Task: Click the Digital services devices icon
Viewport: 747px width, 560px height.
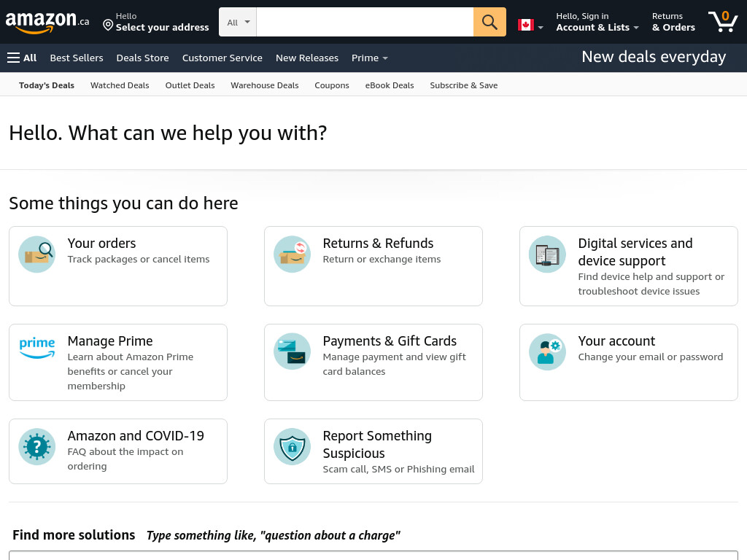Action: point(547,254)
